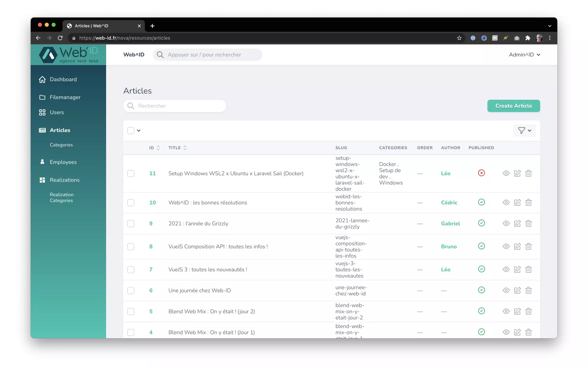The image size is (588, 368).
Task: Open edit icon for Une journée chez Web-ID
Action: coord(517,290)
